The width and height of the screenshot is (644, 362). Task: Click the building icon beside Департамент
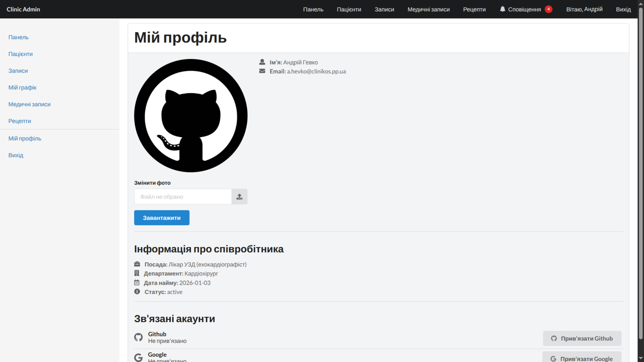136,273
